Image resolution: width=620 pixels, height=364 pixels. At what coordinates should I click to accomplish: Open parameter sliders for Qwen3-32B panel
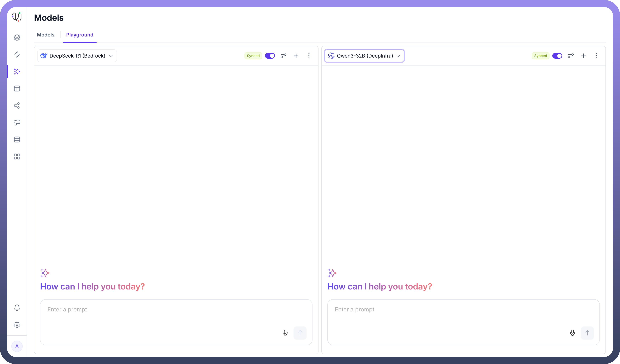pyautogui.click(x=571, y=56)
